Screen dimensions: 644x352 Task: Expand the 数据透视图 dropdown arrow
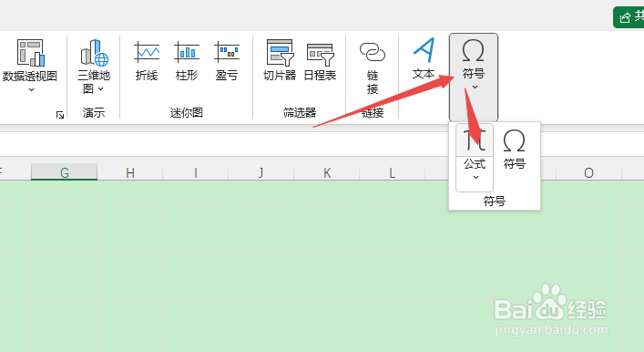(x=31, y=89)
